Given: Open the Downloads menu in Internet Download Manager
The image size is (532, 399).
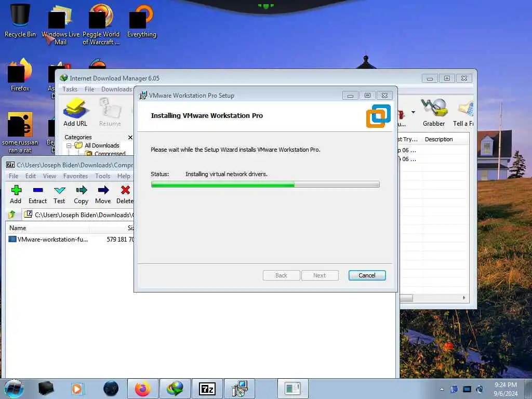Looking at the screenshot, I should pyautogui.click(x=116, y=89).
